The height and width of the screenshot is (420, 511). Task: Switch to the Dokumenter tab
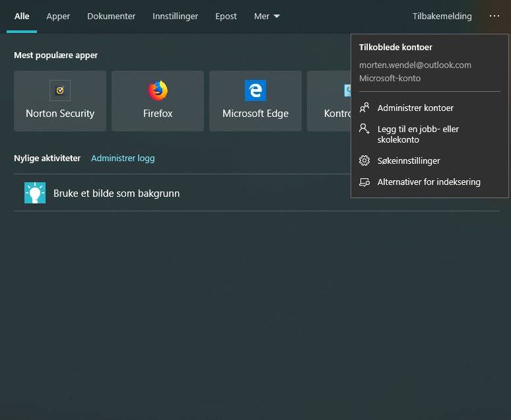tap(111, 16)
